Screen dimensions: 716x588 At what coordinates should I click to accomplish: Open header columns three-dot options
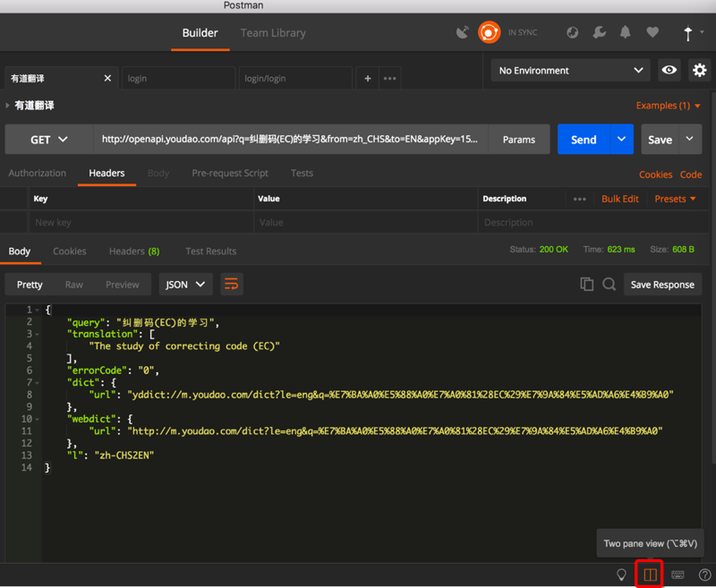coord(579,199)
